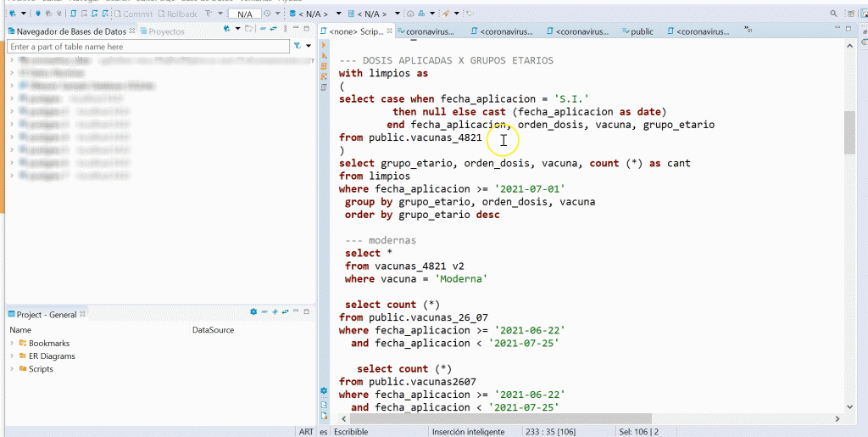Click the output page icon above the locked page

[324, 404]
